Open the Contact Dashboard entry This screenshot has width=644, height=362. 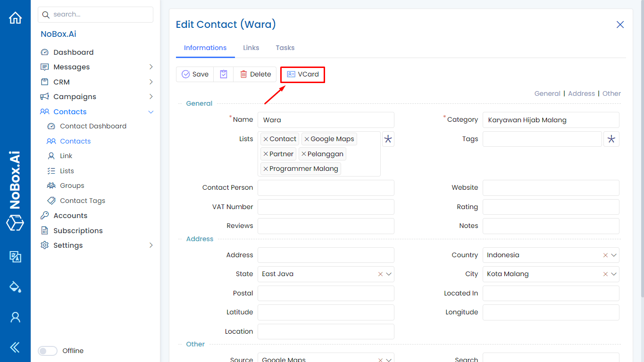click(x=93, y=126)
